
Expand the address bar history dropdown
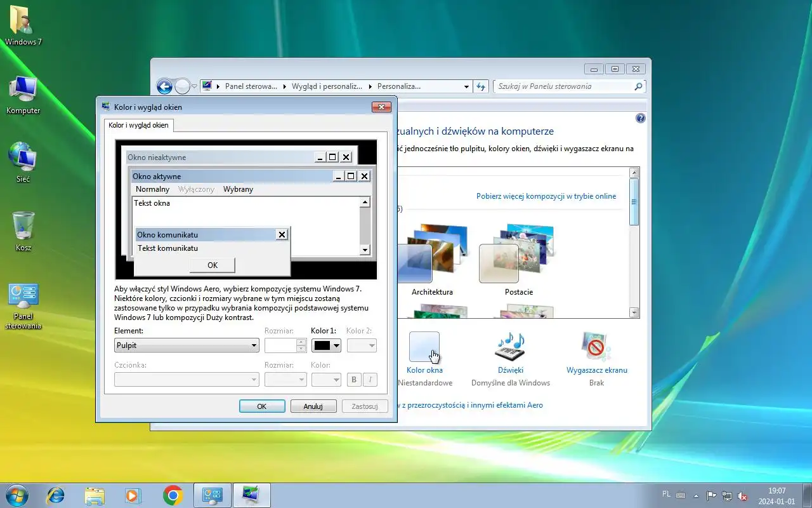click(466, 86)
